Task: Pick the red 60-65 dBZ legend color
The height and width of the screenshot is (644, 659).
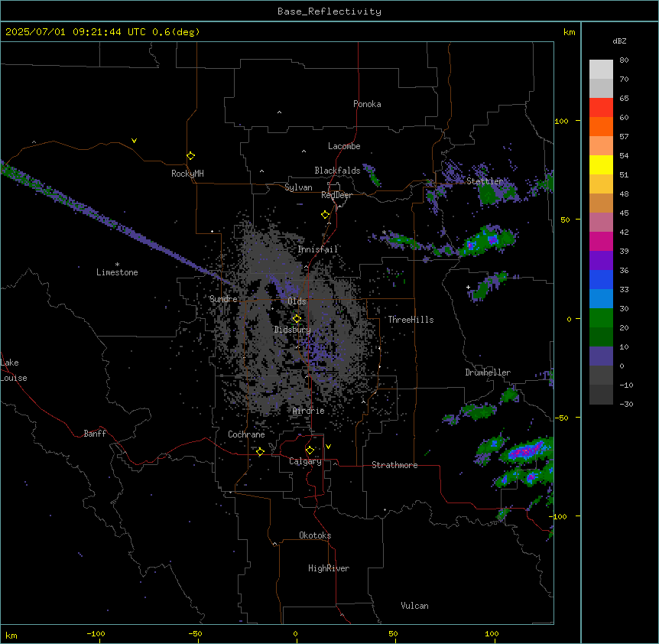Action: click(x=601, y=107)
